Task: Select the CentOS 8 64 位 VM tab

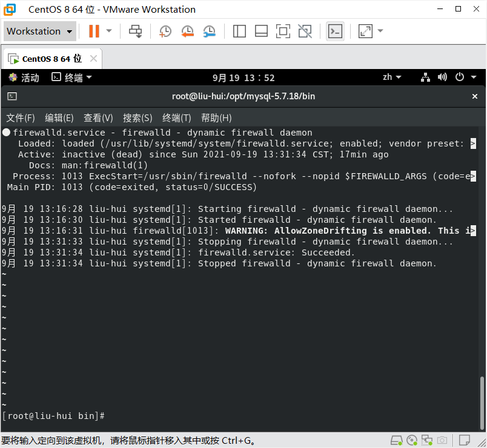Action: coord(52,59)
